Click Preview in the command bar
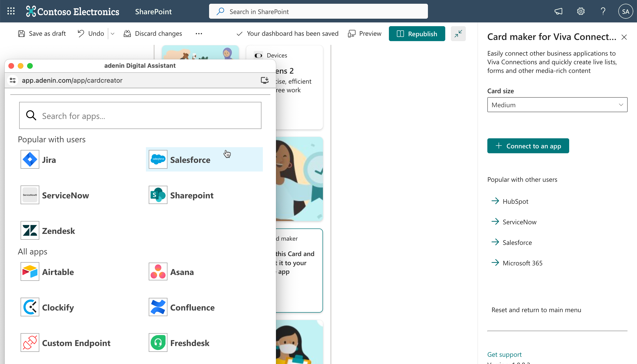The height and width of the screenshot is (364, 637). click(365, 33)
